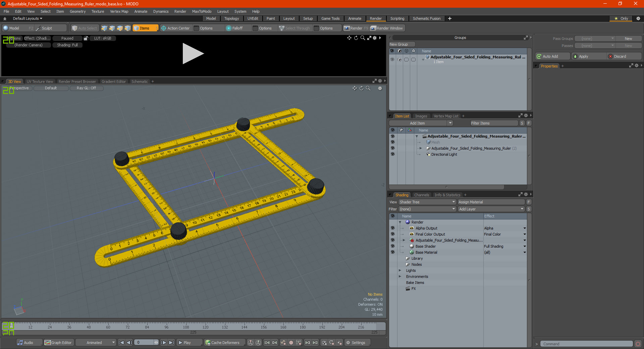Viewport: 644px width, 349px height.
Task: Switch to the Topology layout tab
Action: click(231, 18)
